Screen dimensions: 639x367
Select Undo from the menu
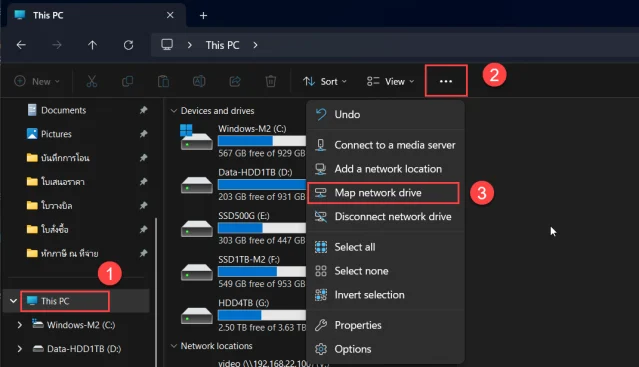[x=385, y=114]
